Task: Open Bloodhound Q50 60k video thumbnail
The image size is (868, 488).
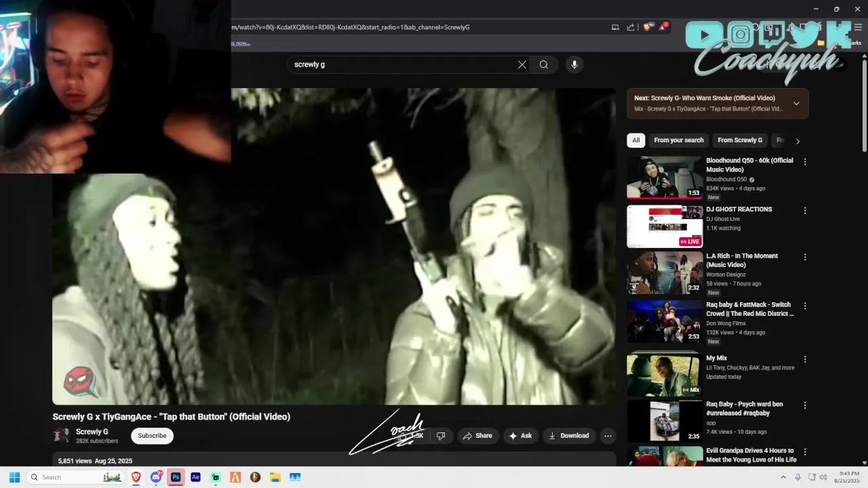Action: [665, 178]
